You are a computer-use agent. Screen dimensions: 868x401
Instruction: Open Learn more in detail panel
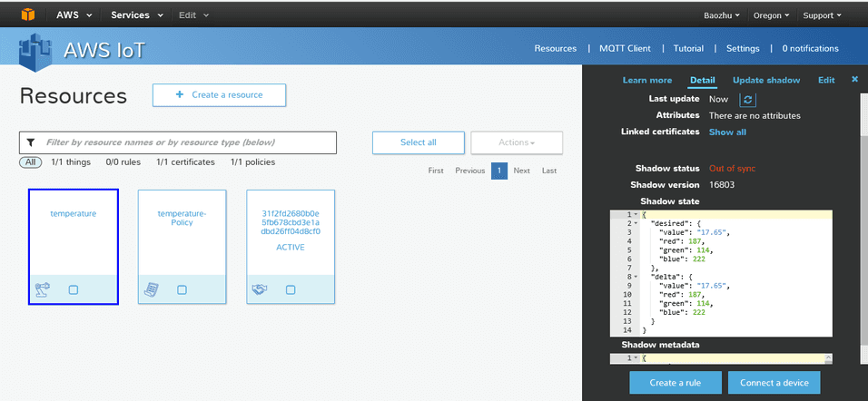point(647,80)
